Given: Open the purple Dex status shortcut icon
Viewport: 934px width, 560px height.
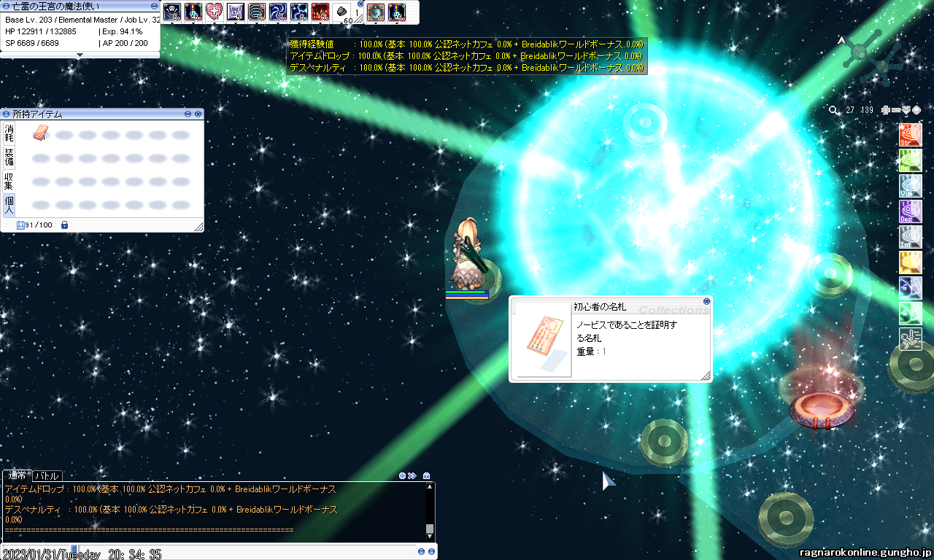Looking at the screenshot, I should click(x=911, y=211).
